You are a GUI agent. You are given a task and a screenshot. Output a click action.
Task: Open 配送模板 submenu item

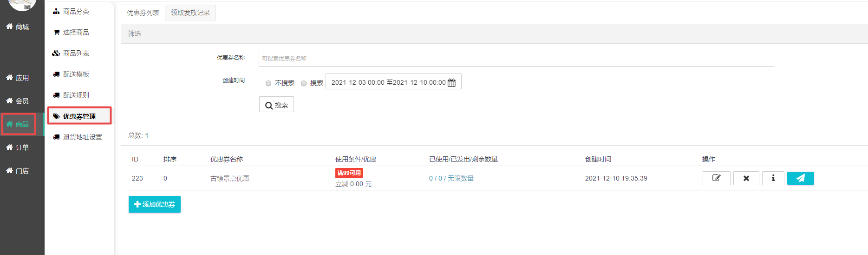tap(76, 74)
